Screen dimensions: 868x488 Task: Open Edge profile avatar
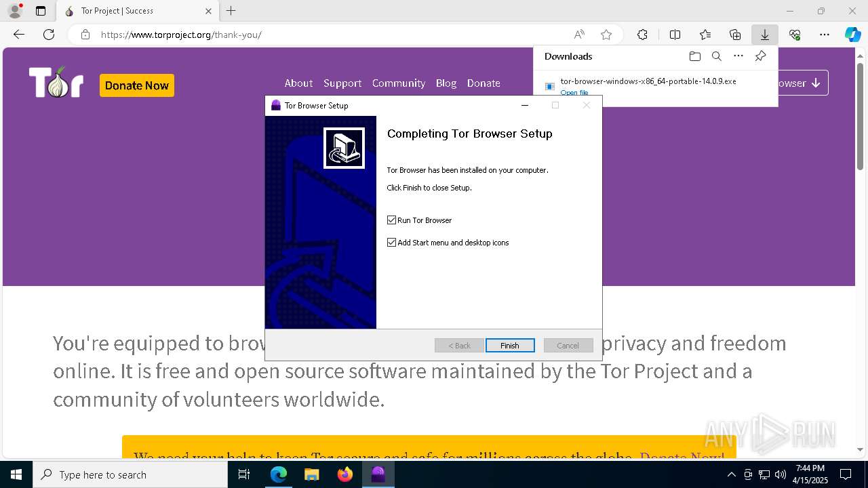click(14, 11)
